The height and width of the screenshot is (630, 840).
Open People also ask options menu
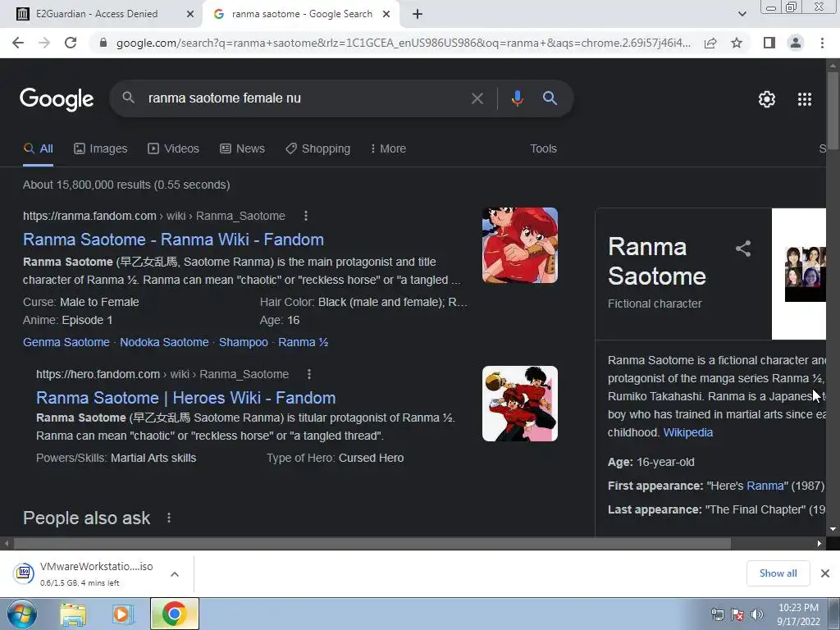point(169,518)
